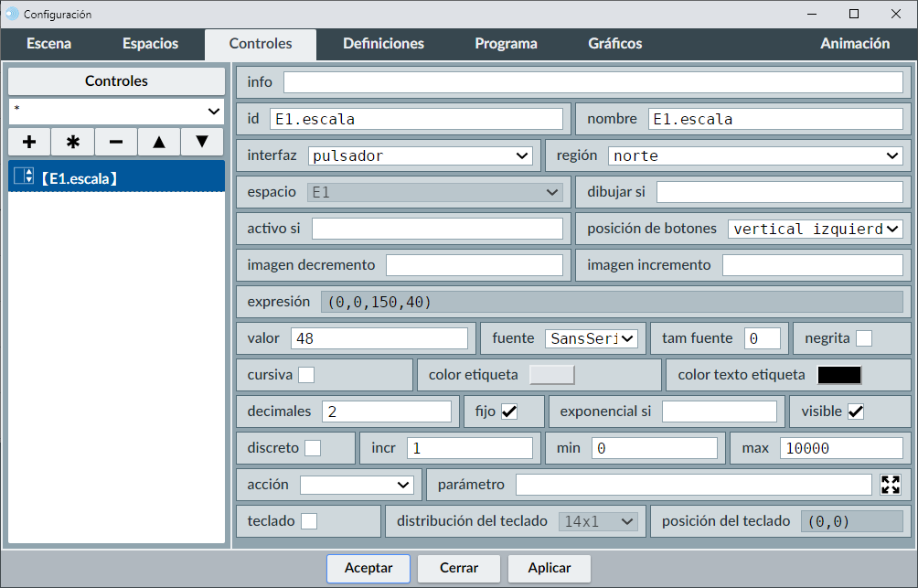
Task: Open the black color texto etiqueta swatch
Action: point(838,375)
